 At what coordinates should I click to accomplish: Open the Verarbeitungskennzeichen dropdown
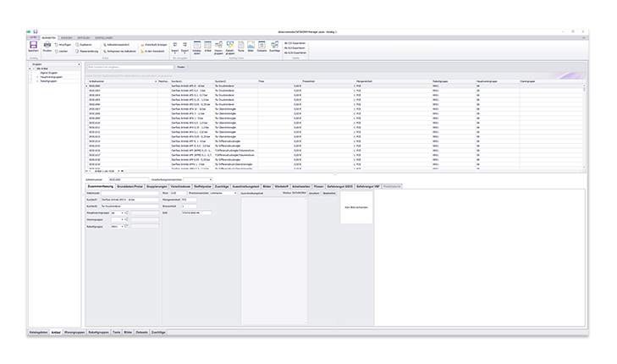(x=211, y=179)
